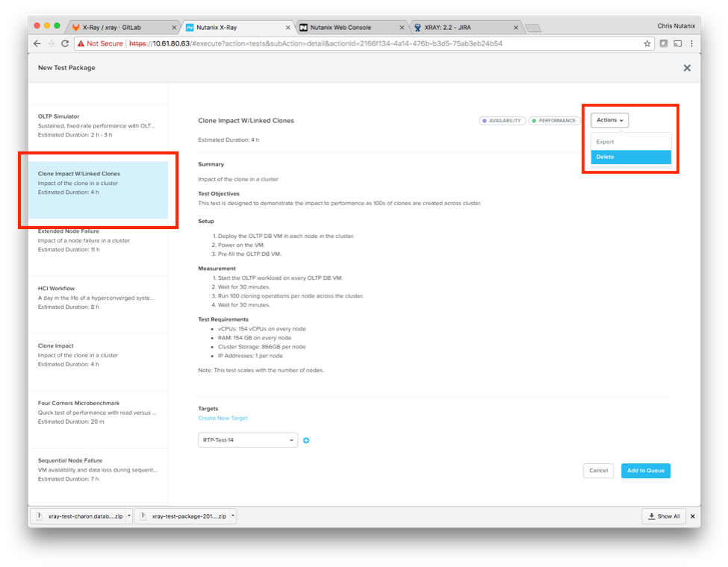728x567 pixels.
Task: Click the cast icon in the toolbar
Action: pyautogui.click(x=678, y=43)
